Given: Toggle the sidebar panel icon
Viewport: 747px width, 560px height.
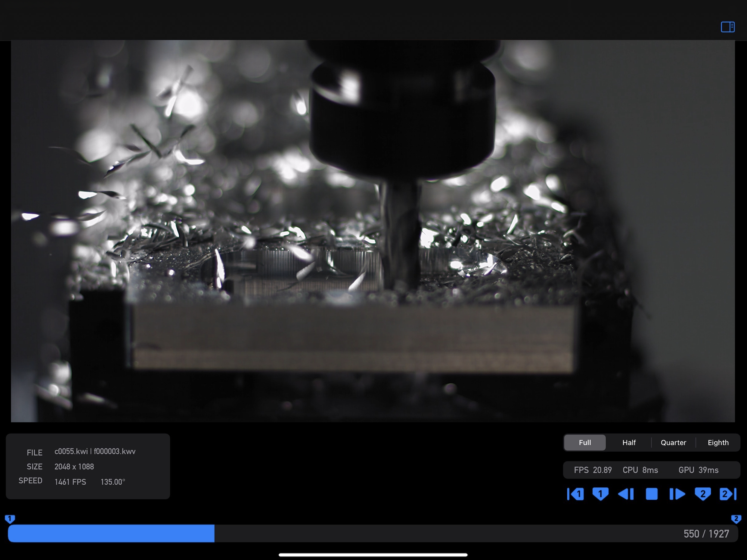Looking at the screenshot, I should [727, 27].
